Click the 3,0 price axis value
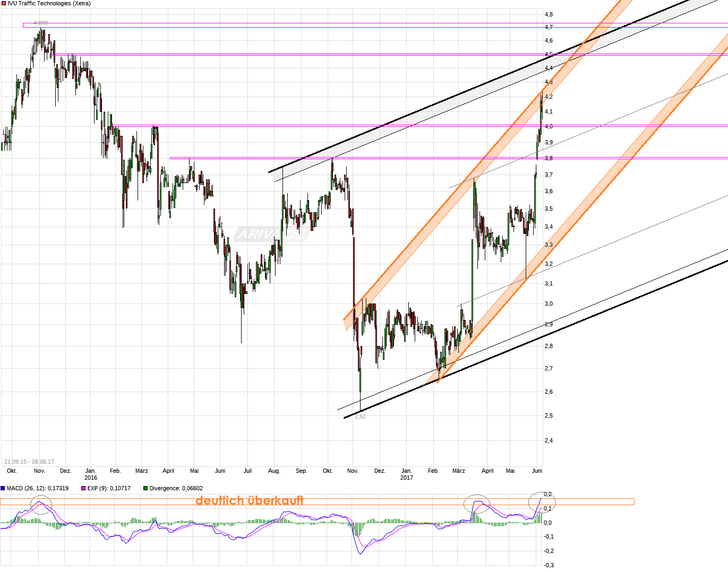 click(x=549, y=304)
